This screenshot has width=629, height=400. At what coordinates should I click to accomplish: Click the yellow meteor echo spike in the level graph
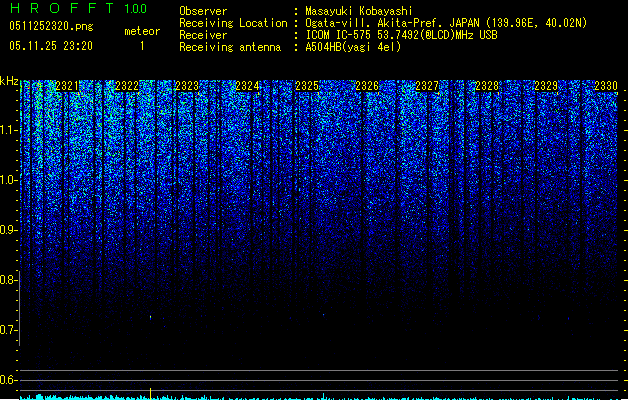[x=150, y=393]
